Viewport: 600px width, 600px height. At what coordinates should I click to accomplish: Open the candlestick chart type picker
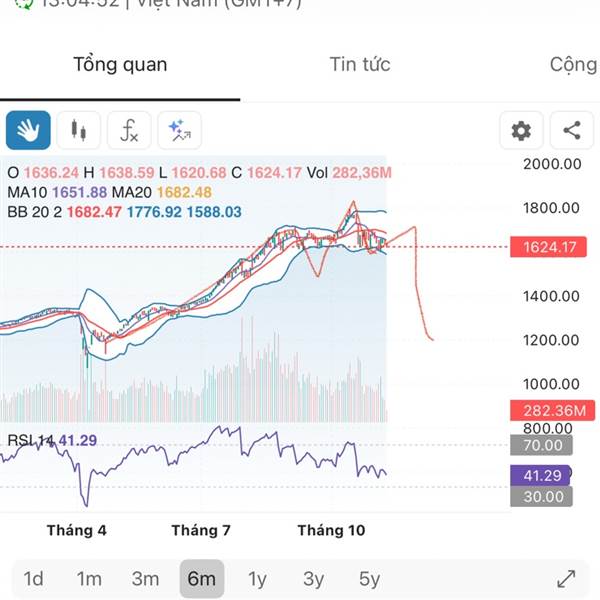tap(78, 130)
